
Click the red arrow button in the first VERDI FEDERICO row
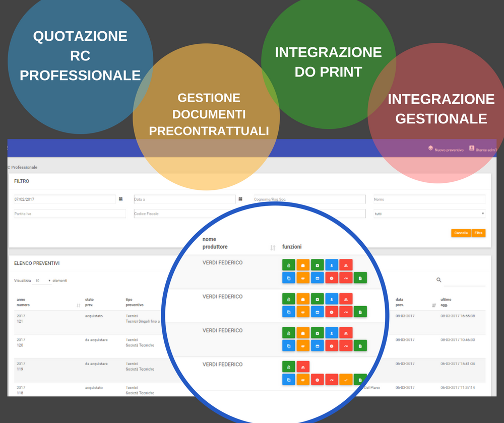[346, 278]
